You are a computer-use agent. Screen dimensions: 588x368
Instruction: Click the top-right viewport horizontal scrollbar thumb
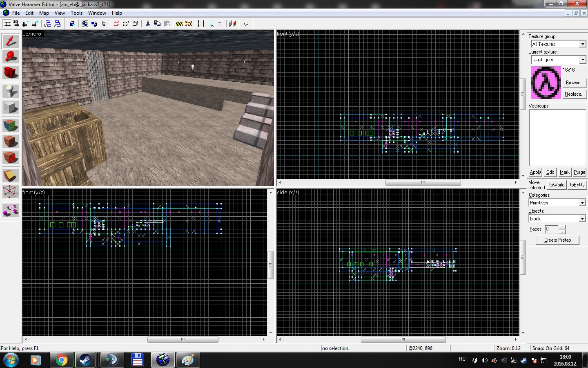coord(423,183)
